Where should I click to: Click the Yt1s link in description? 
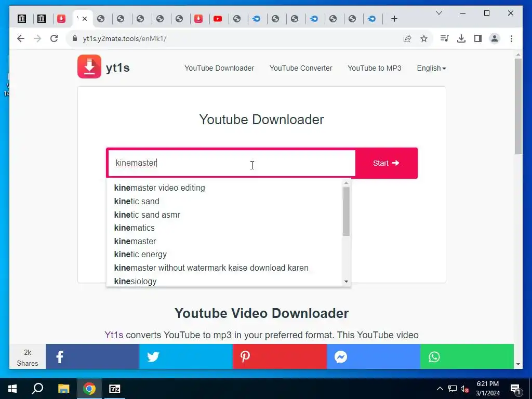point(114,335)
